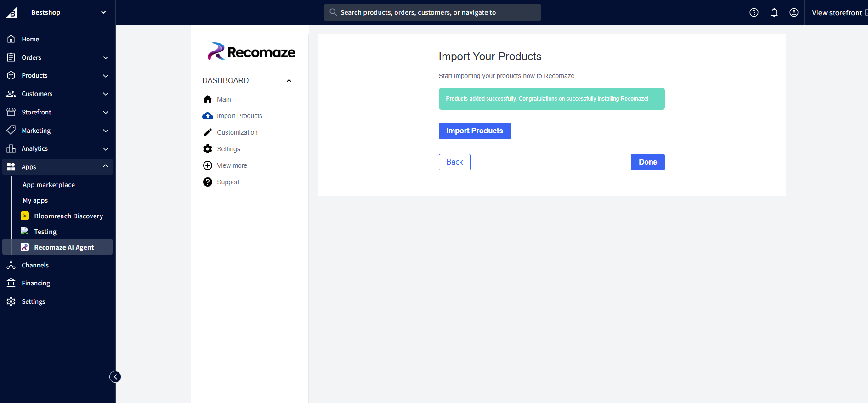Open App marketplace menu item
This screenshot has height=403, width=868.
49,185
